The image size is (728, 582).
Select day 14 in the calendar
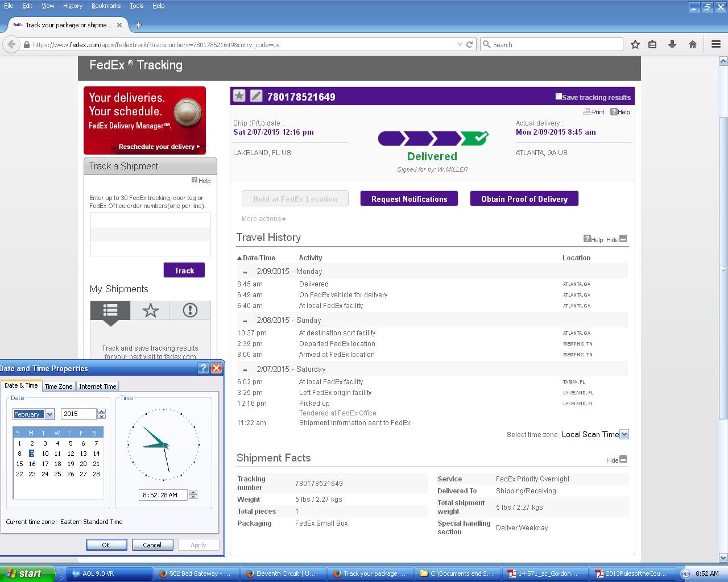(96, 454)
